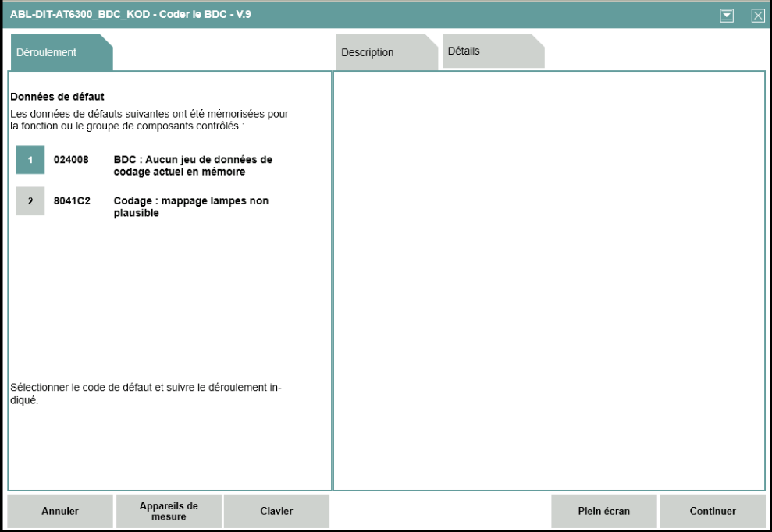
Task: Open the Clavier keyboard
Action: (x=276, y=511)
